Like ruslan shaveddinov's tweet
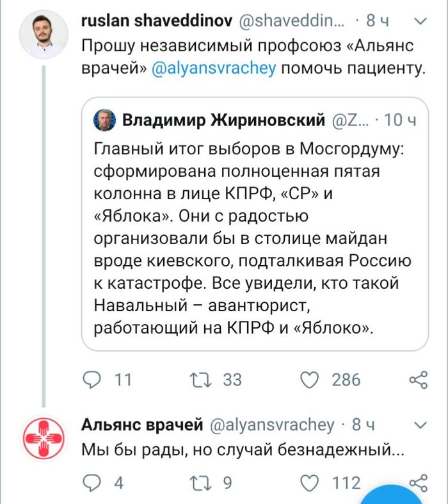This screenshot has width=448, height=504. point(310,380)
